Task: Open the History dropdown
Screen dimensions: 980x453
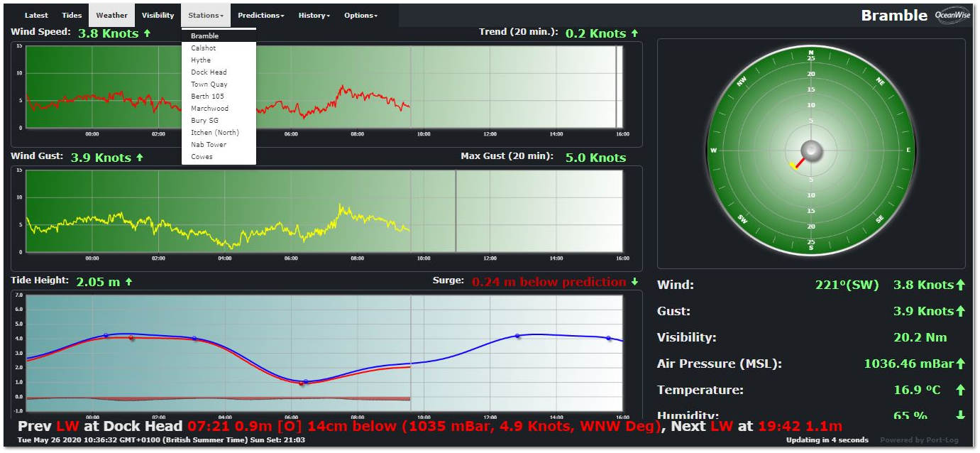Action: click(x=314, y=16)
